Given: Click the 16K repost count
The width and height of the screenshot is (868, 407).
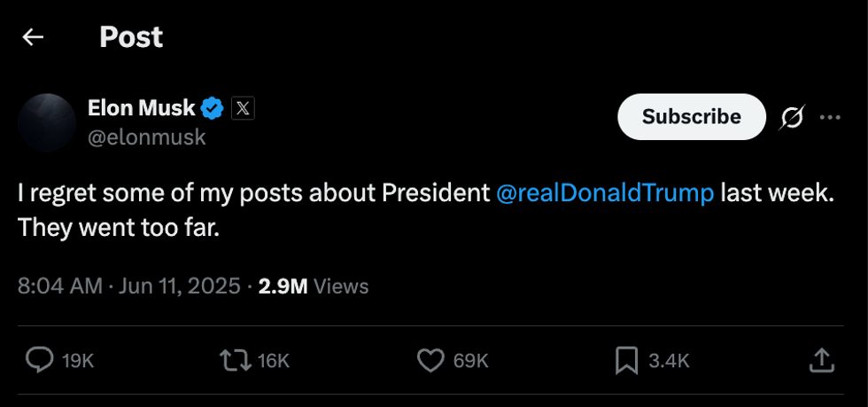Looking at the screenshot, I should pyautogui.click(x=273, y=360).
